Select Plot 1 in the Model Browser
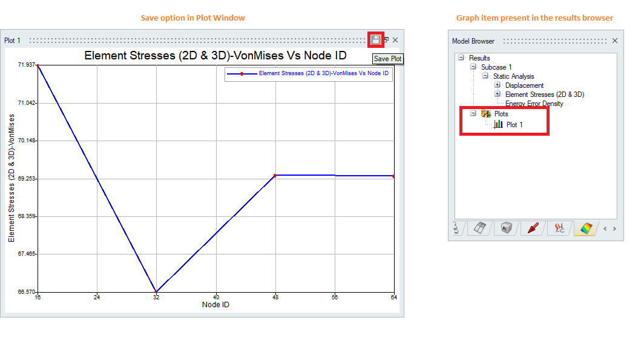 514,125
